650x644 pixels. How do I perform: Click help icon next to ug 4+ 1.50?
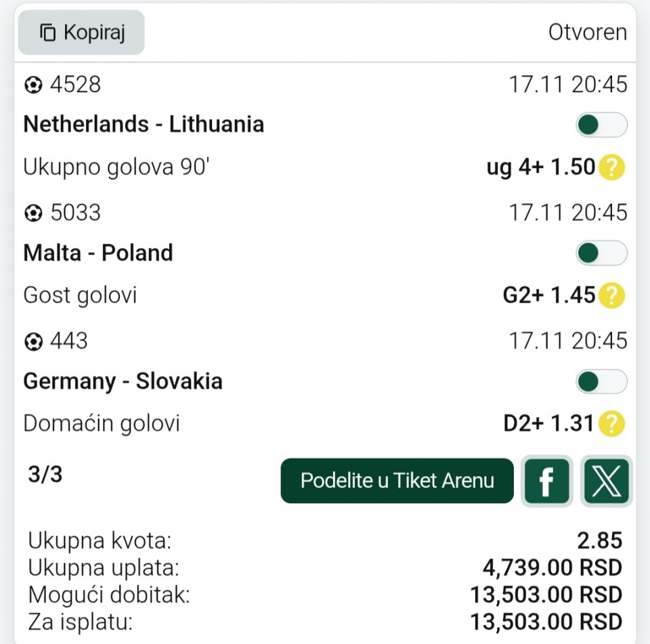coord(612,167)
